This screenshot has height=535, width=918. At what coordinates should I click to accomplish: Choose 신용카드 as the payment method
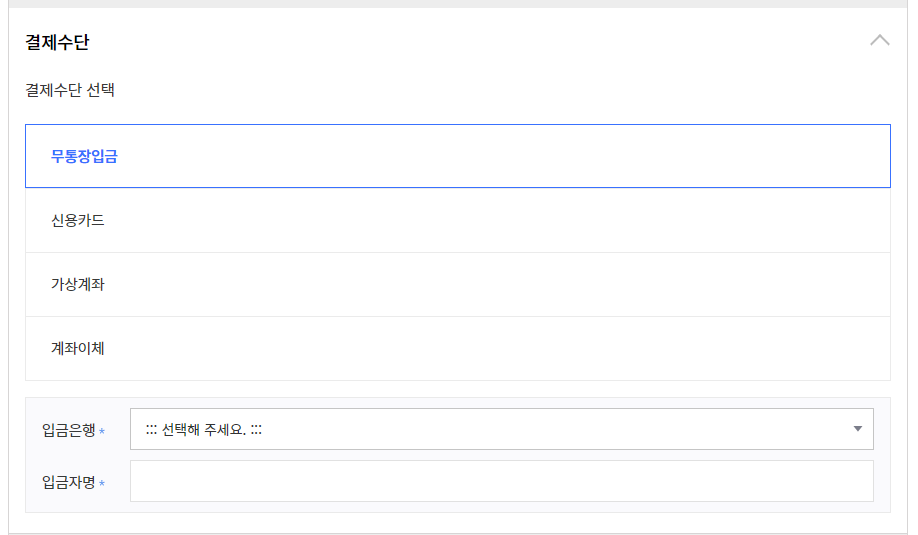(x=458, y=220)
